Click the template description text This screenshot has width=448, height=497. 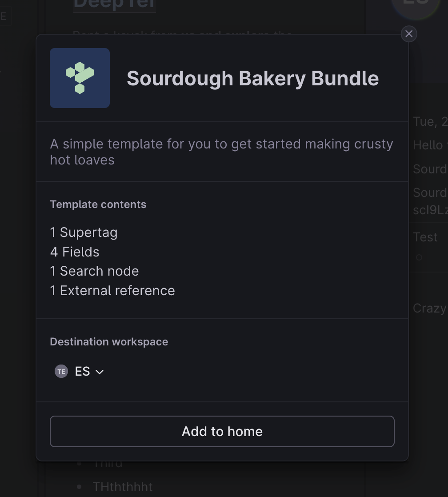click(221, 152)
